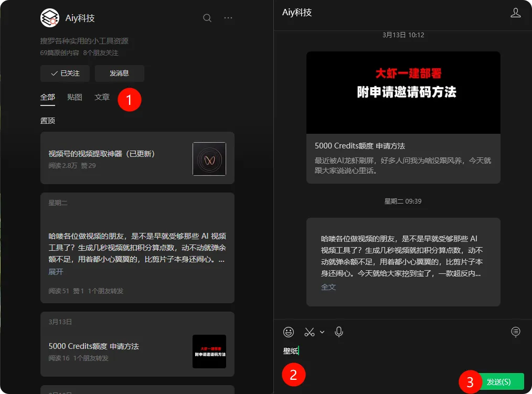Click 全文 to read the full message
Image resolution: width=532 pixels, height=394 pixels.
tap(328, 287)
